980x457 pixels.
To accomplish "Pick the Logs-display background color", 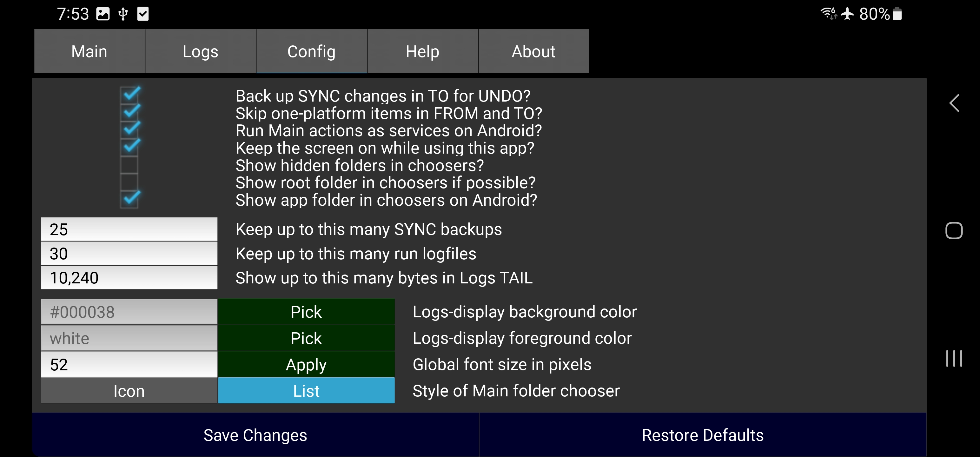I will click(x=306, y=312).
